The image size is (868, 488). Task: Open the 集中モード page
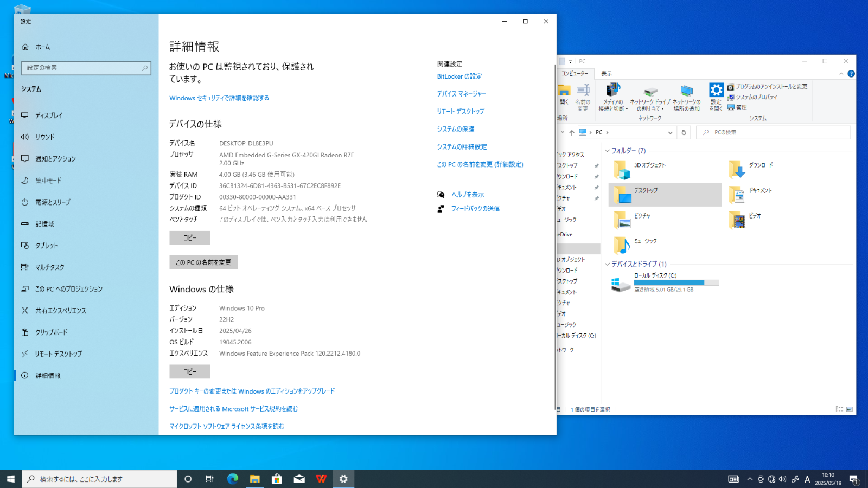[x=48, y=181]
